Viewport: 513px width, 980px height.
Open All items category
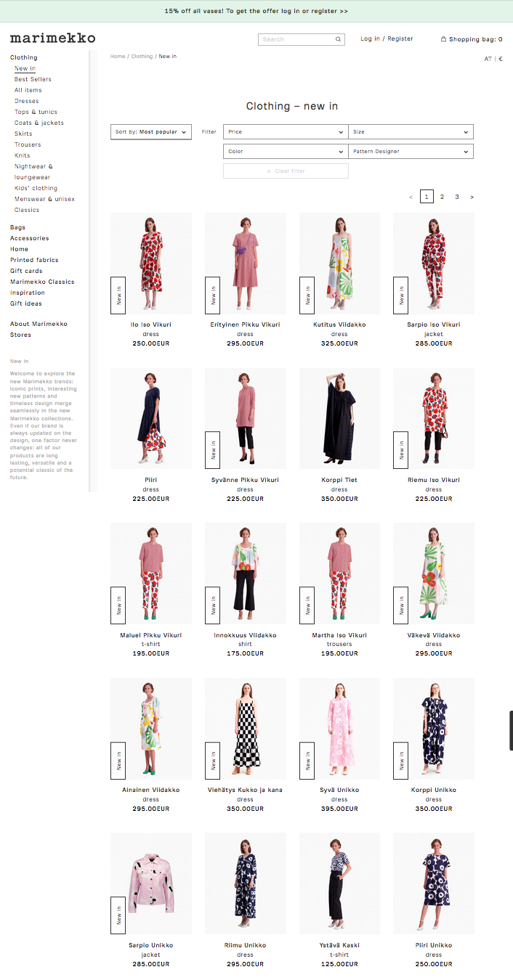click(28, 90)
